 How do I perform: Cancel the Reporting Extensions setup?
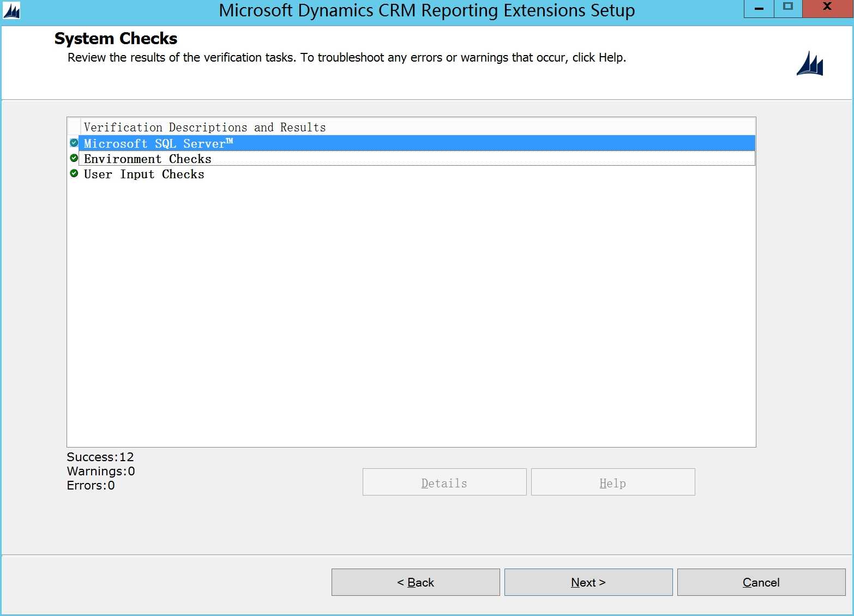(x=761, y=582)
